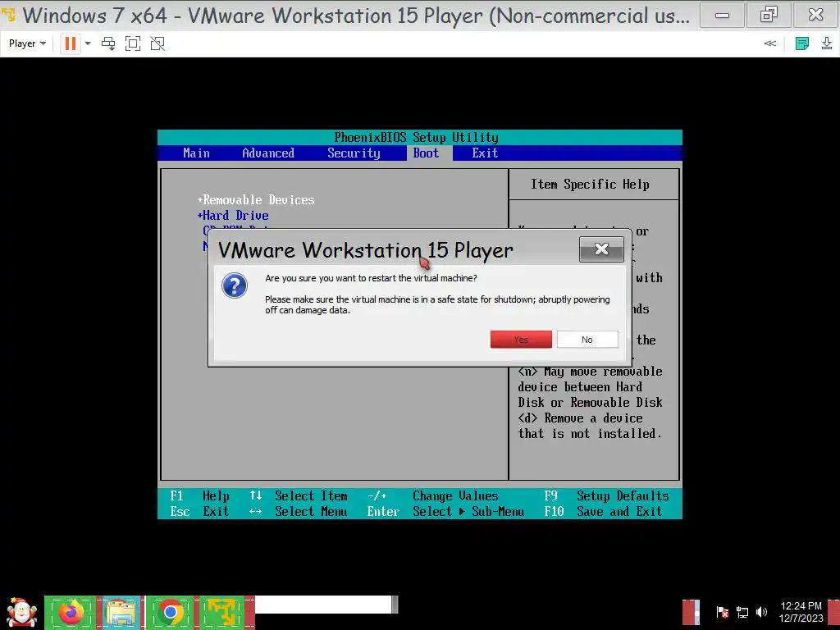
Task: Minimize the VMware Player window
Action: point(722,15)
